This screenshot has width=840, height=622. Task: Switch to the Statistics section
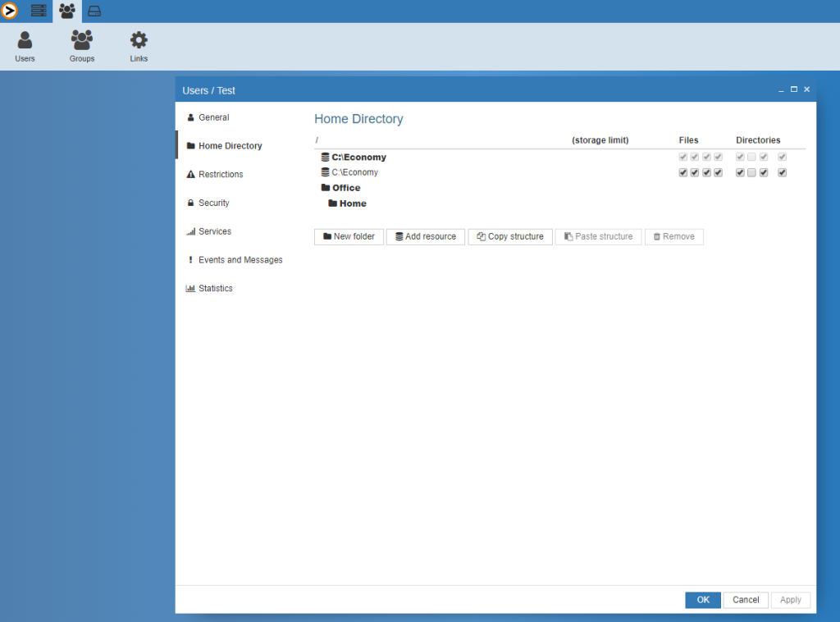point(215,288)
